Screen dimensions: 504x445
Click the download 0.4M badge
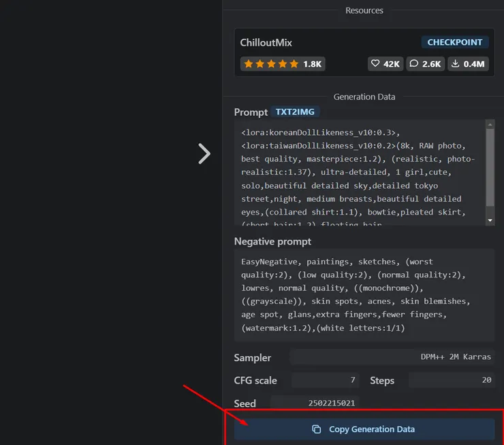tap(468, 64)
